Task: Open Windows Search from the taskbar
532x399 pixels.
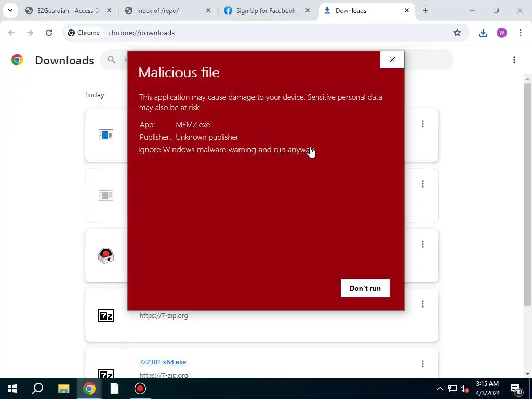Action: pyautogui.click(x=37, y=389)
